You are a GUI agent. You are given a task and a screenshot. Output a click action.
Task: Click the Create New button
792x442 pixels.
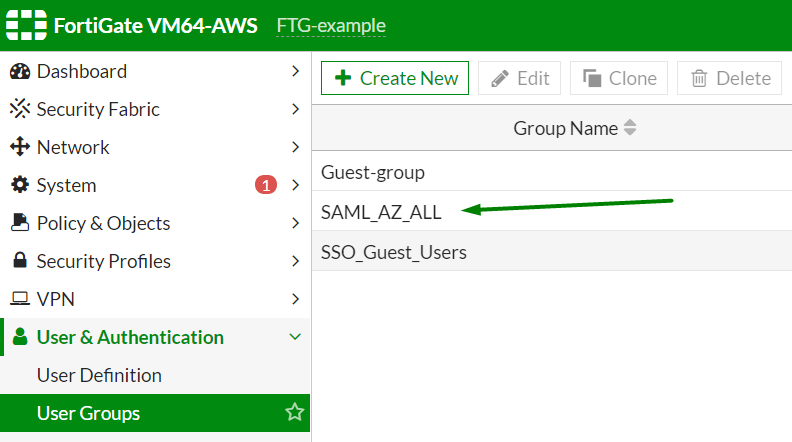[x=395, y=78]
